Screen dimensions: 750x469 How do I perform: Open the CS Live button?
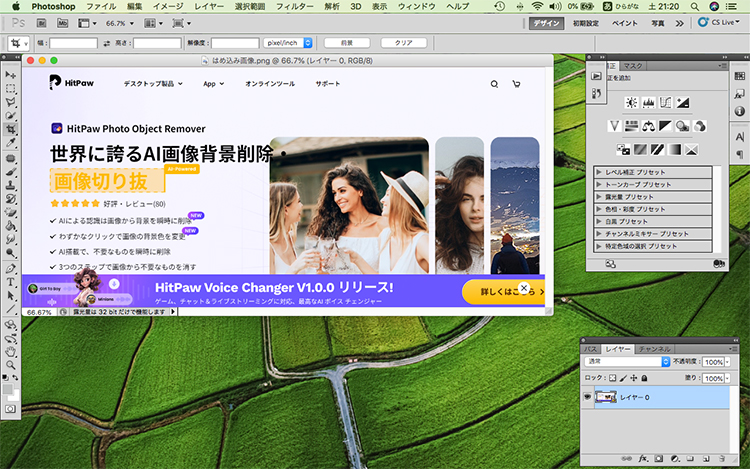(x=718, y=22)
